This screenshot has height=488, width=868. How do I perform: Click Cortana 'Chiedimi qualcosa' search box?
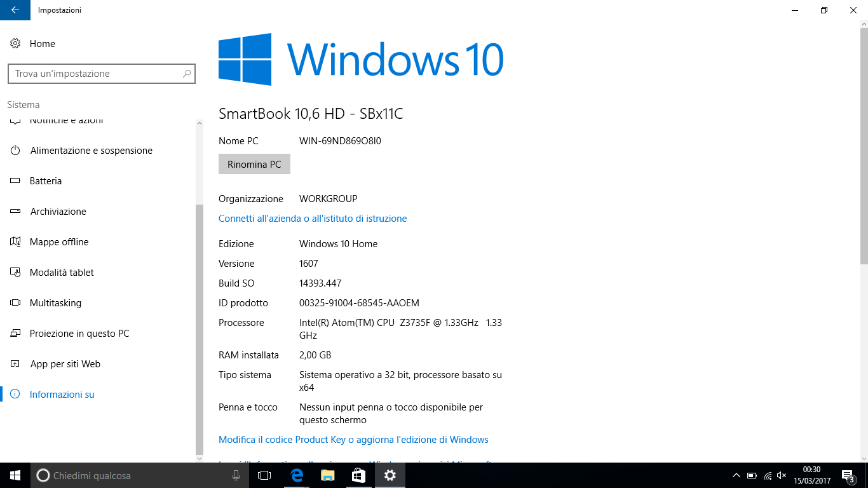pos(140,475)
